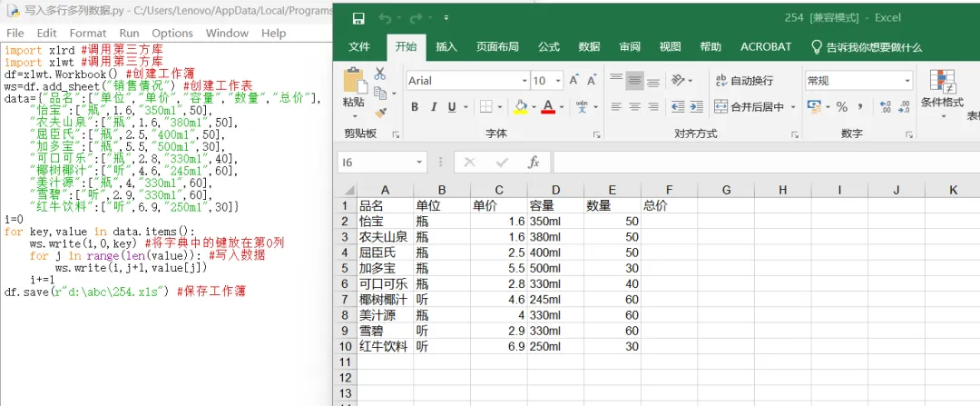Click the Increase Font Size icon
The image size is (980, 406).
coord(573,80)
